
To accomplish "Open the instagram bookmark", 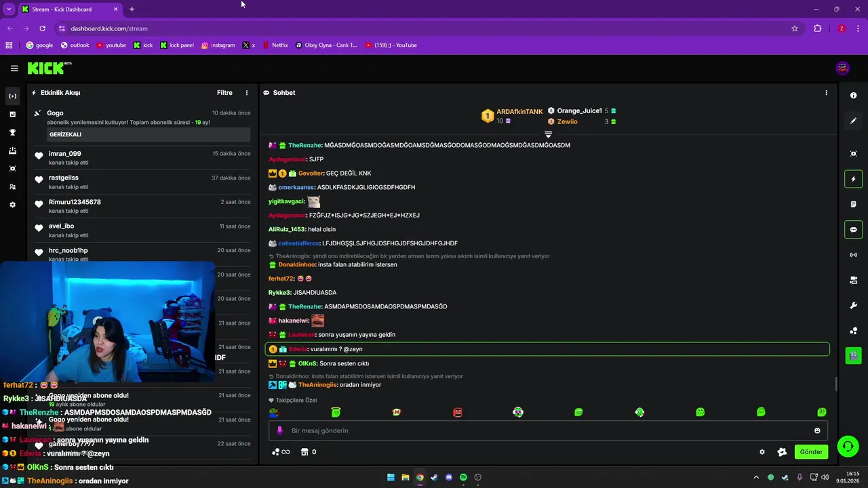I will [x=218, y=45].
